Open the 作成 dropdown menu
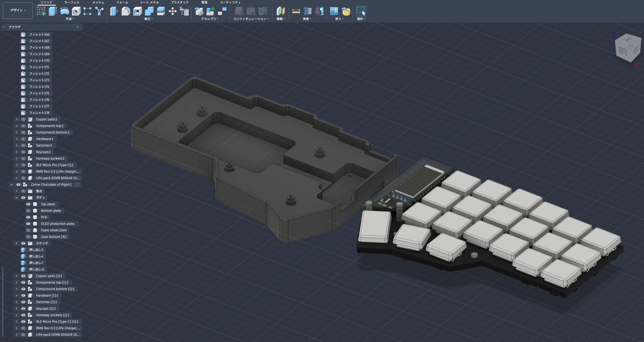This screenshot has height=342, width=644. point(69,19)
